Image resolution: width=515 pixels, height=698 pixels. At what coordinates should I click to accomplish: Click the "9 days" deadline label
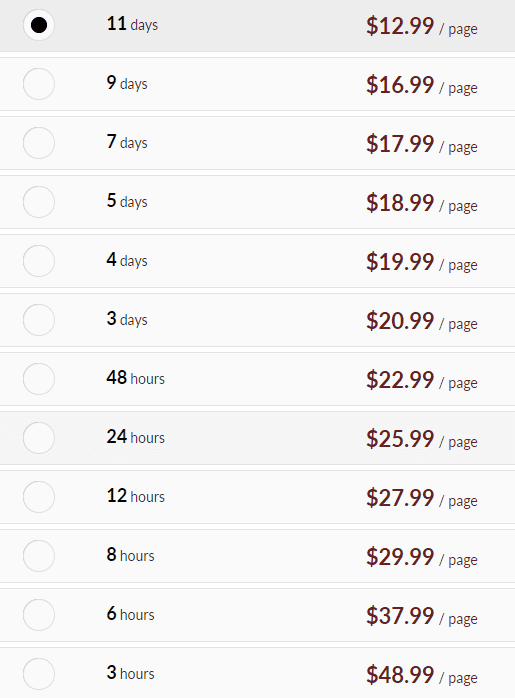[127, 83]
